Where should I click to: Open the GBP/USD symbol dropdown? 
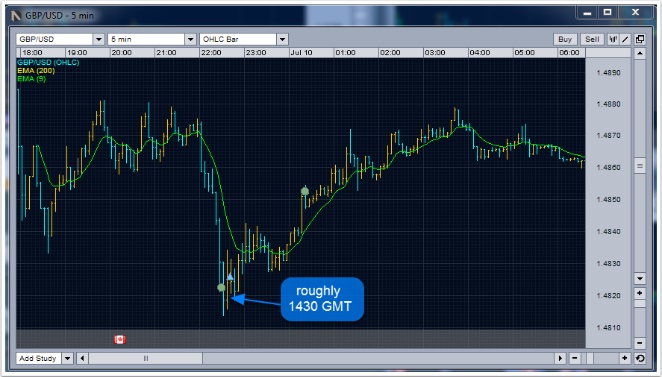pos(98,39)
